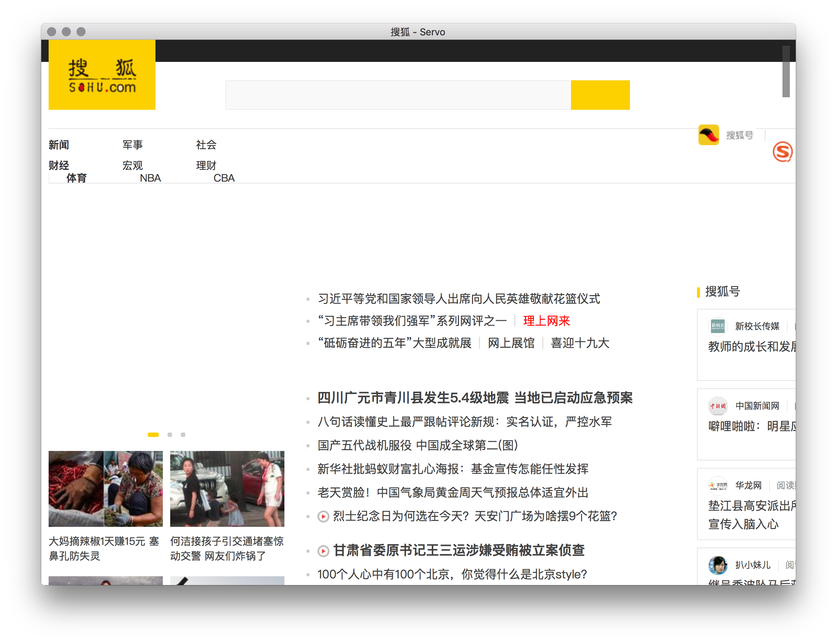The width and height of the screenshot is (837, 644).
Task: Select the third carousel dot
Action: (x=183, y=435)
